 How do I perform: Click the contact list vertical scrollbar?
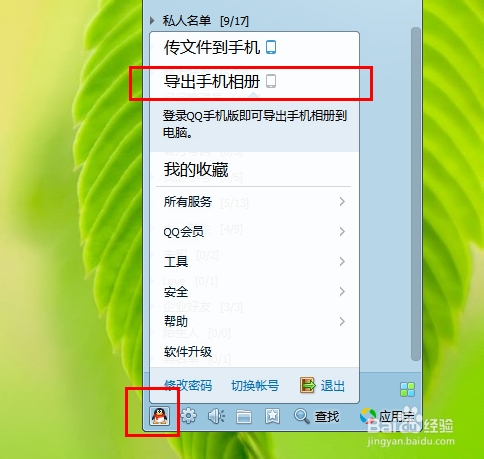point(416,194)
